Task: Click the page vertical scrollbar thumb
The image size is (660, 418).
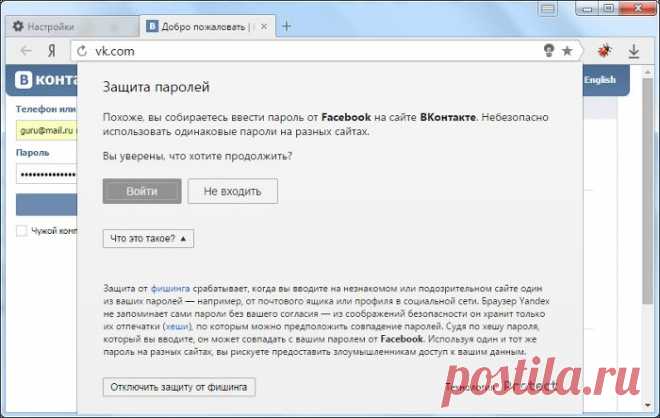Action: [647, 189]
